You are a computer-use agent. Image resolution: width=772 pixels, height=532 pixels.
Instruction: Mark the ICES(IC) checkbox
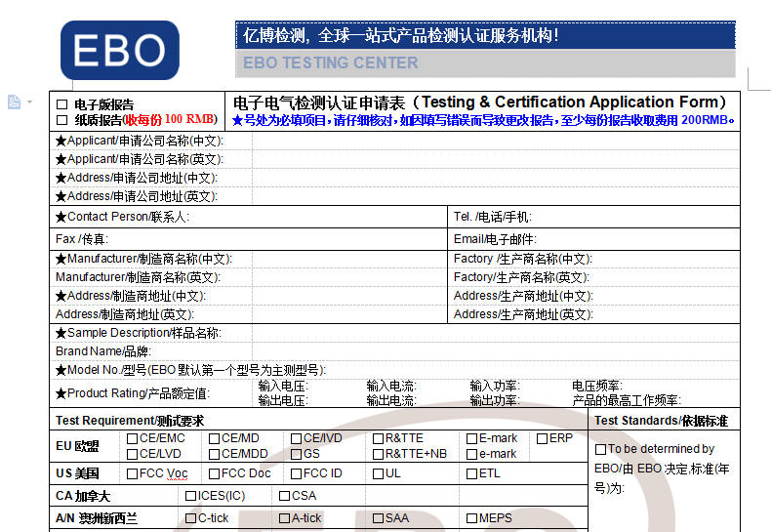tap(190, 496)
